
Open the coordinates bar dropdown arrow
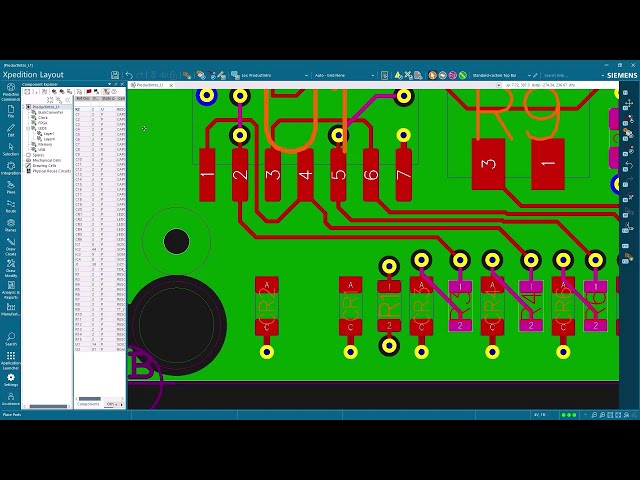[499, 85]
